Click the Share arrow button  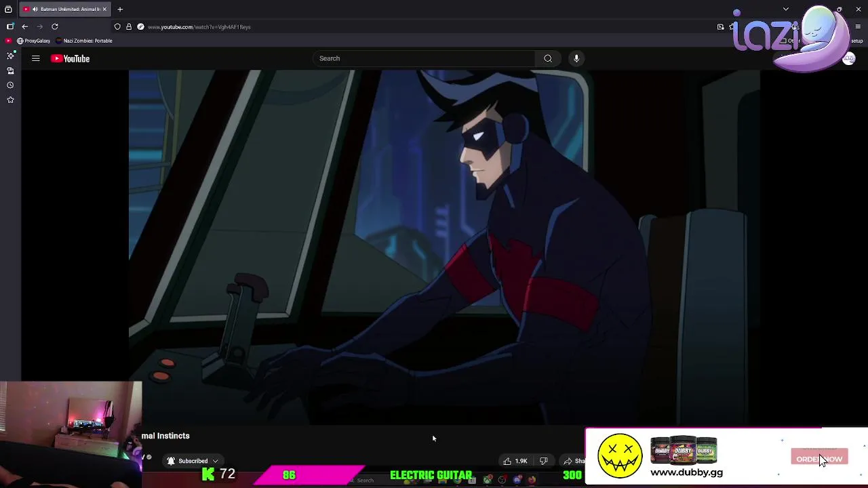574,461
